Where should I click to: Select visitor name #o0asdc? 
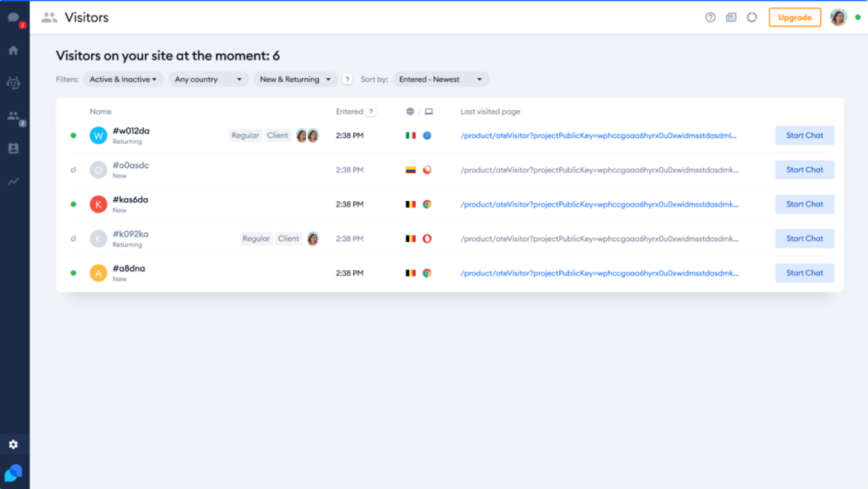tap(131, 165)
